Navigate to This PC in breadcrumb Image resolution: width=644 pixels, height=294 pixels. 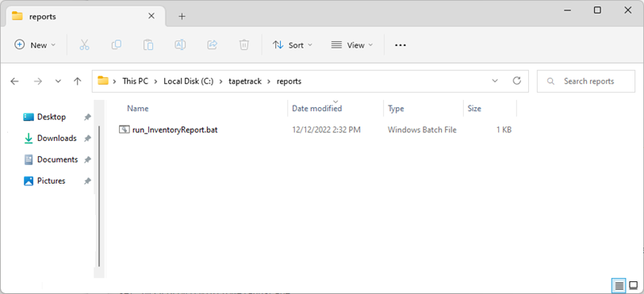(x=135, y=81)
